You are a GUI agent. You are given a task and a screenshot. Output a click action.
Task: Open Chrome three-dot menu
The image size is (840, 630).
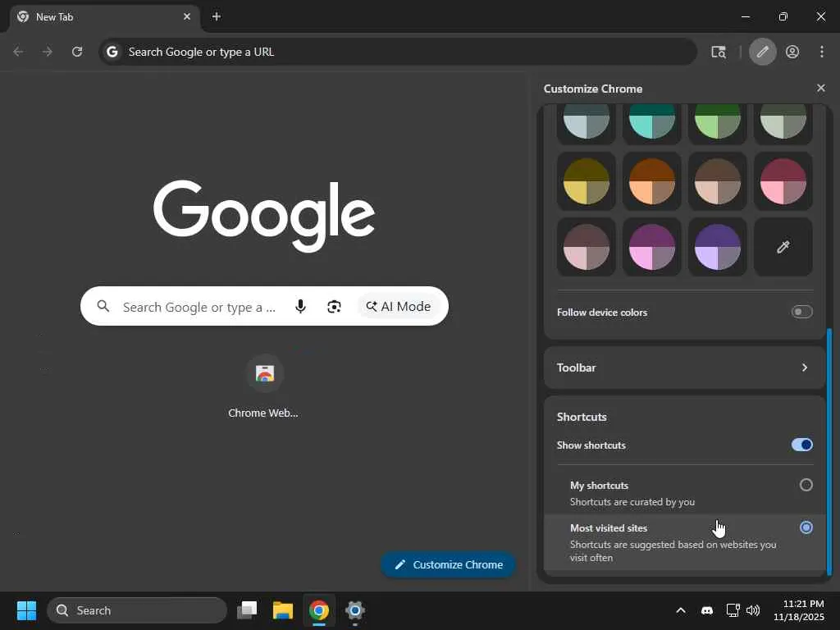[822, 52]
